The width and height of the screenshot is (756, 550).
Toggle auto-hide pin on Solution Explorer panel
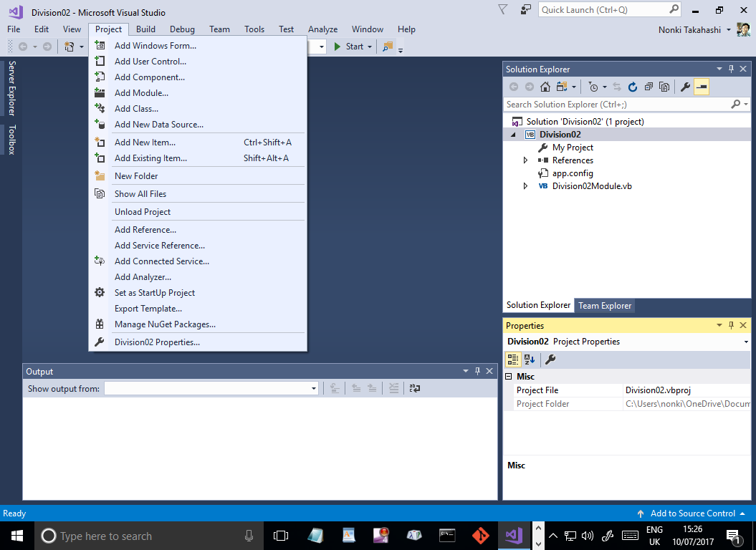point(732,69)
